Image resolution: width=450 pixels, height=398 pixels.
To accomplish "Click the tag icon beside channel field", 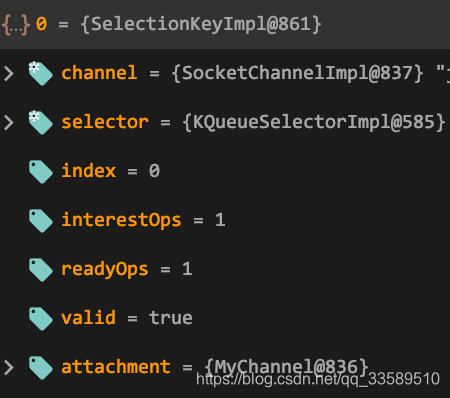I will pos(40,73).
